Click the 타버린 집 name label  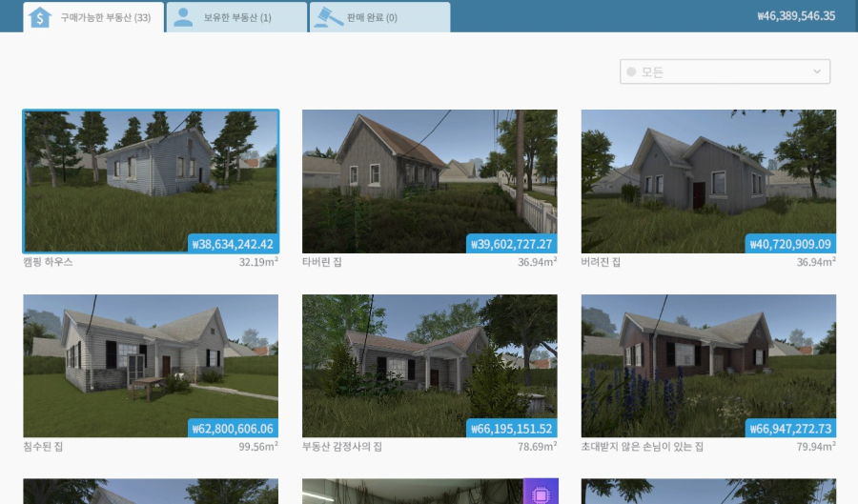pyautogui.click(x=322, y=262)
